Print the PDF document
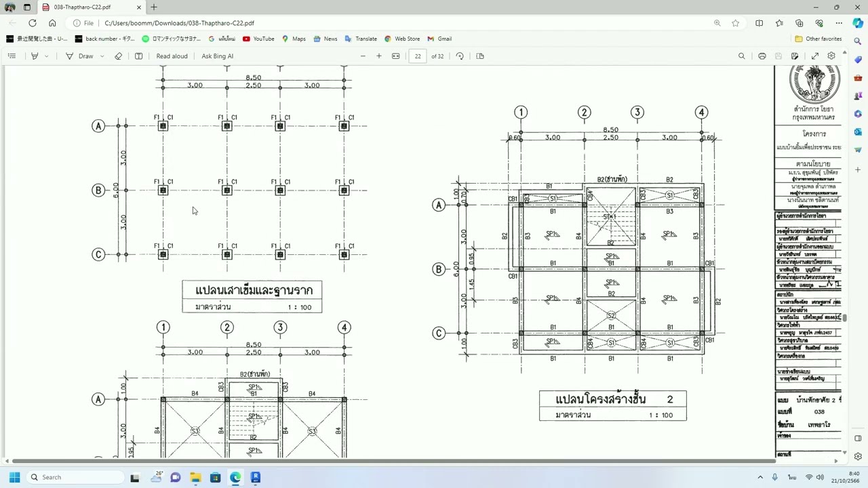This screenshot has width=868, height=488. coord(762,56)
